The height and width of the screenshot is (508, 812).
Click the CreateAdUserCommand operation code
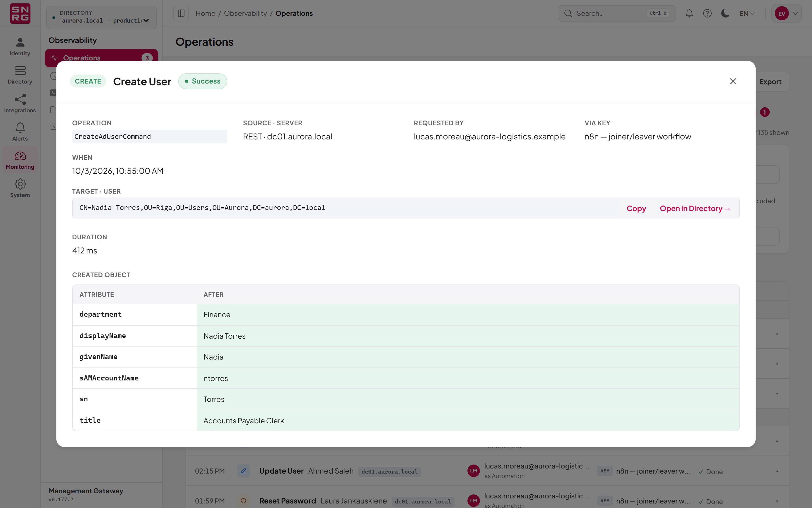[150, 136]
